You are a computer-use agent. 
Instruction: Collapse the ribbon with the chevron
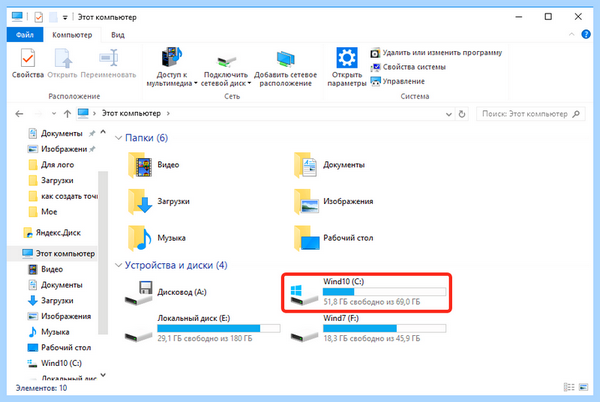tap(571, 34)
